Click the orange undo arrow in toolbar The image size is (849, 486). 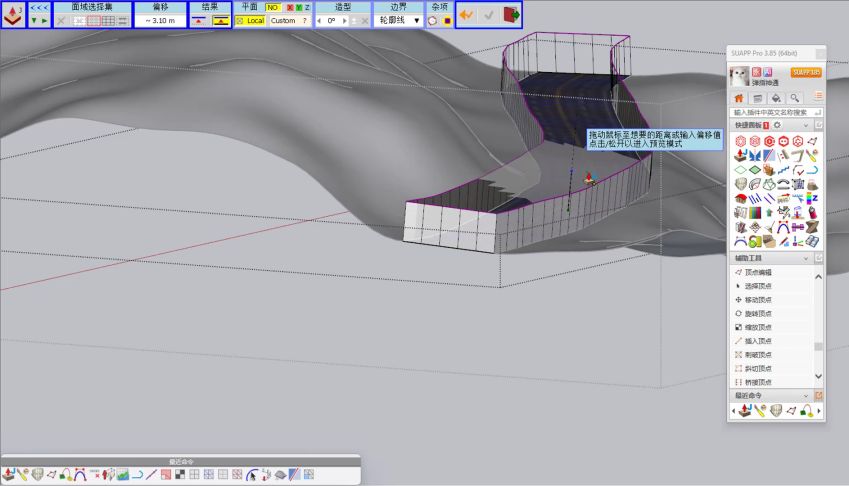[466, 15]
